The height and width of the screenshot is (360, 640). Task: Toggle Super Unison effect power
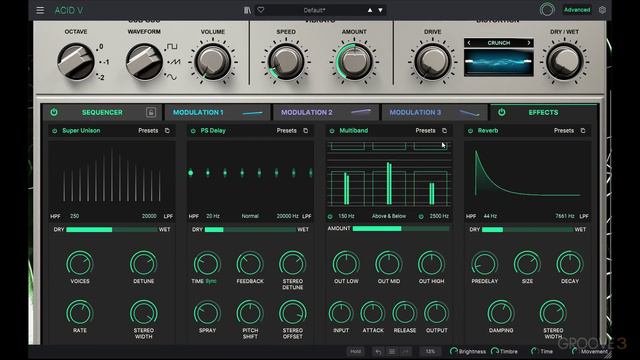click(55, 131)
